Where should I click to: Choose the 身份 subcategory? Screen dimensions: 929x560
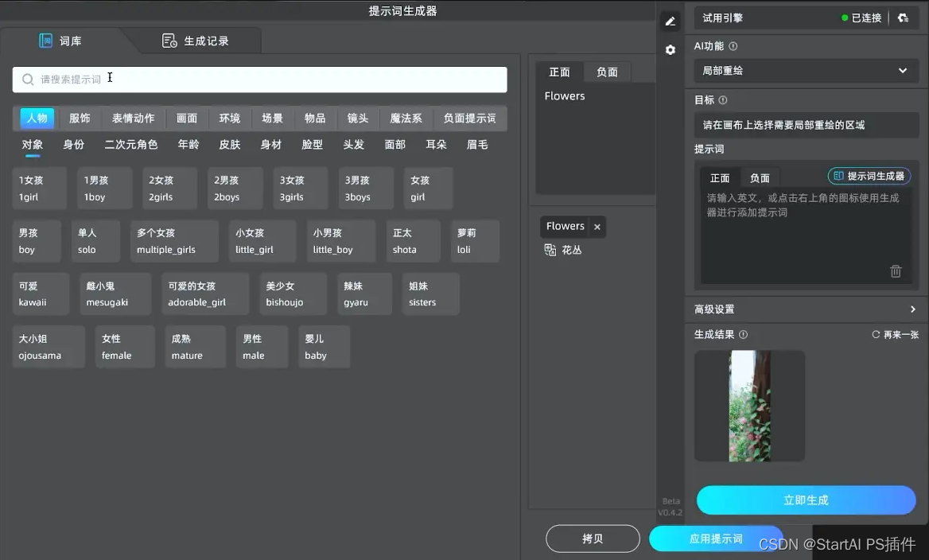[73, 145]
